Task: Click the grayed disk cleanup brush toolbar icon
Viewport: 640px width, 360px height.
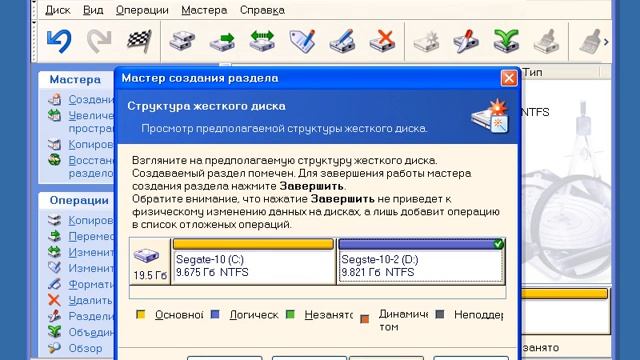Action: tap(546, 41)
